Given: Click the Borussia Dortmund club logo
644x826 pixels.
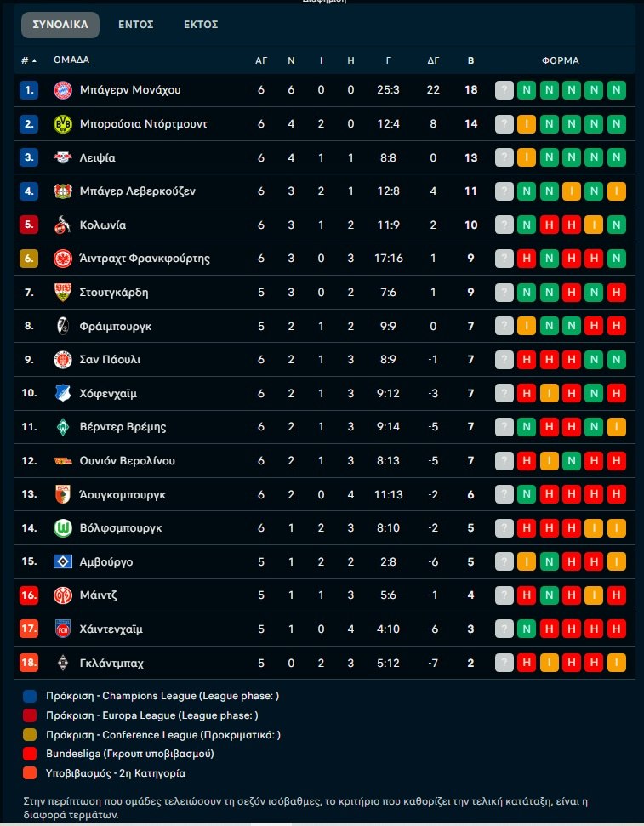Looking at the screenshot, I should [63, 124].
